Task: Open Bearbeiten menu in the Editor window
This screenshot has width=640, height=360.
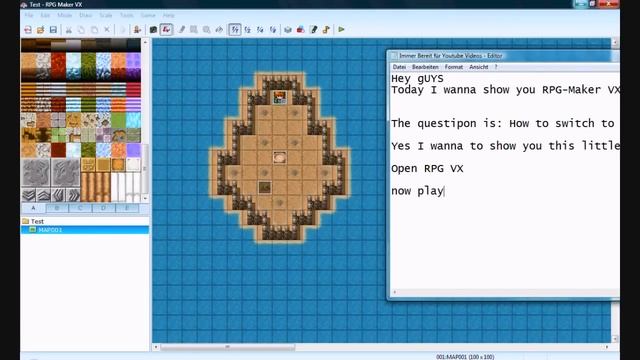Action: coord(425,67)
